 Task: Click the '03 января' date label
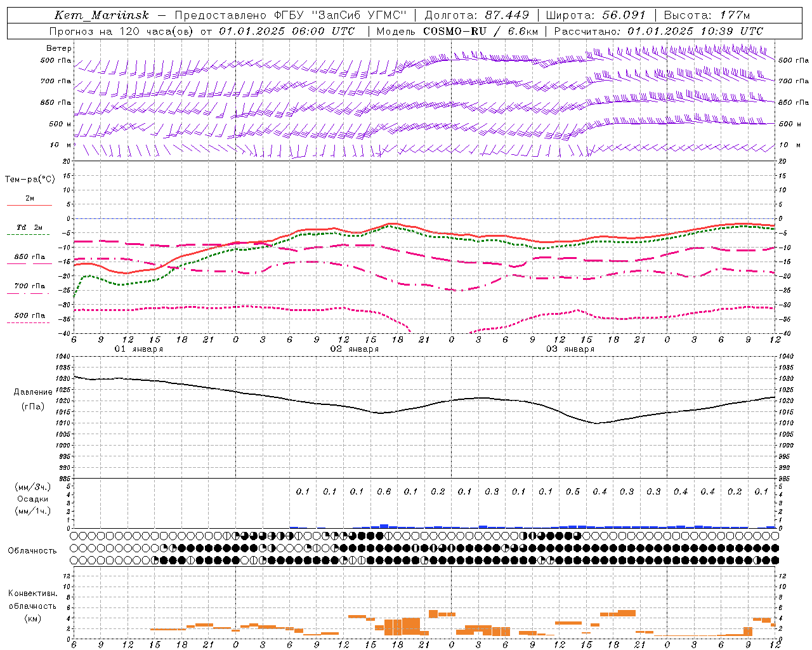[570, 349]
